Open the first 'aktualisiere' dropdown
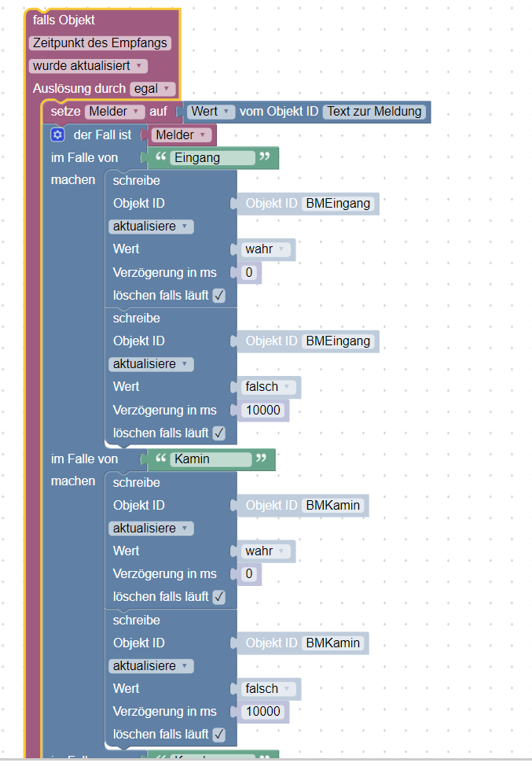Viewport: 532px width, 770px height. 151,227
